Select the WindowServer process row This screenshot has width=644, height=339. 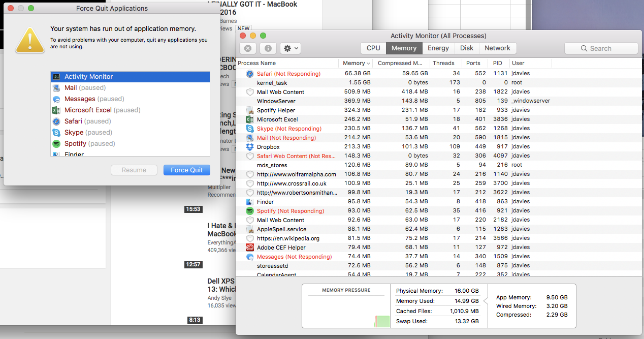(440, 101)
